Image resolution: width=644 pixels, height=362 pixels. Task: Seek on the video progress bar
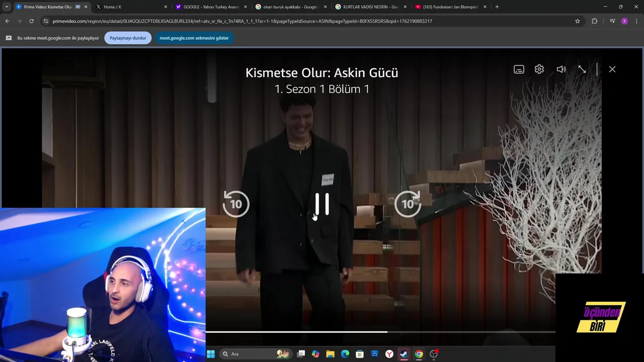coord(380,332)
